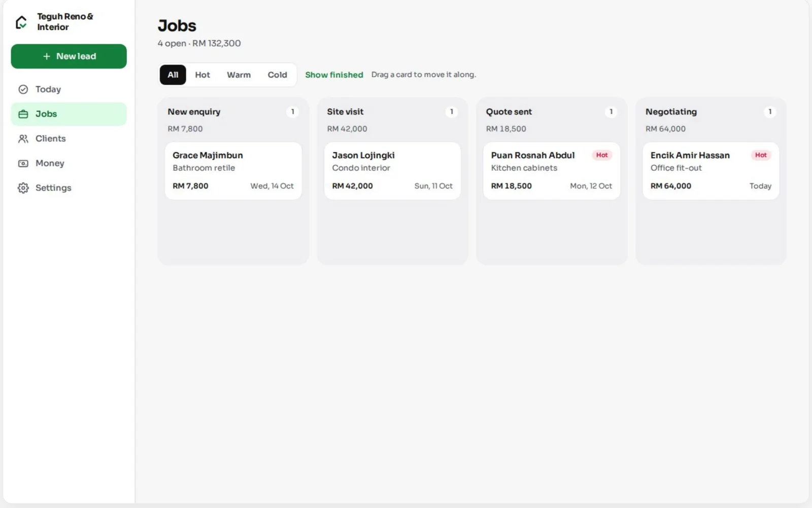Click Today date on Encik Amir card
Screen dimensions: 812x508
point(760,186)
